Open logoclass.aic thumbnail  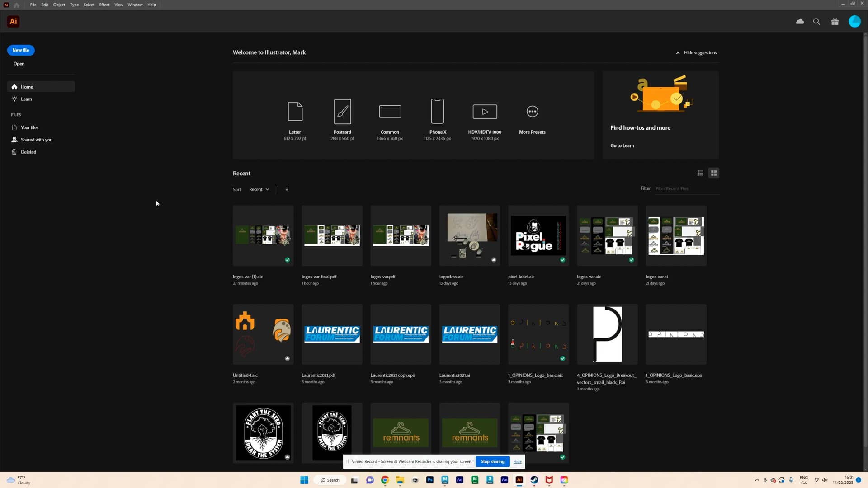[470, 236]
